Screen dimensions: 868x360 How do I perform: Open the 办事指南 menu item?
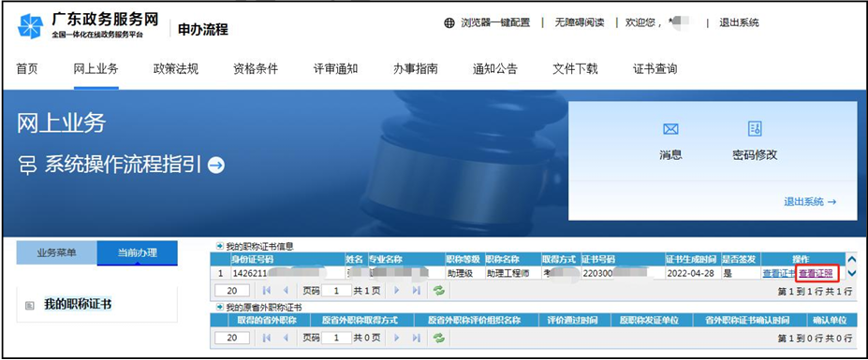tap(415, 69)
